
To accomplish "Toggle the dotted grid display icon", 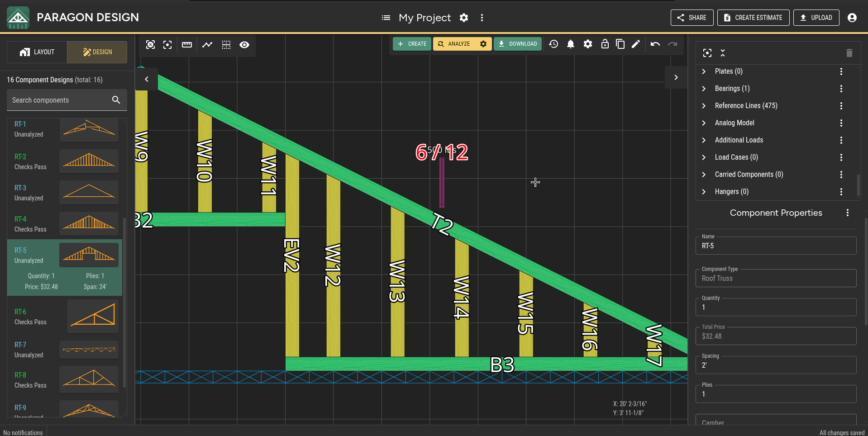I will click(226, 45).
